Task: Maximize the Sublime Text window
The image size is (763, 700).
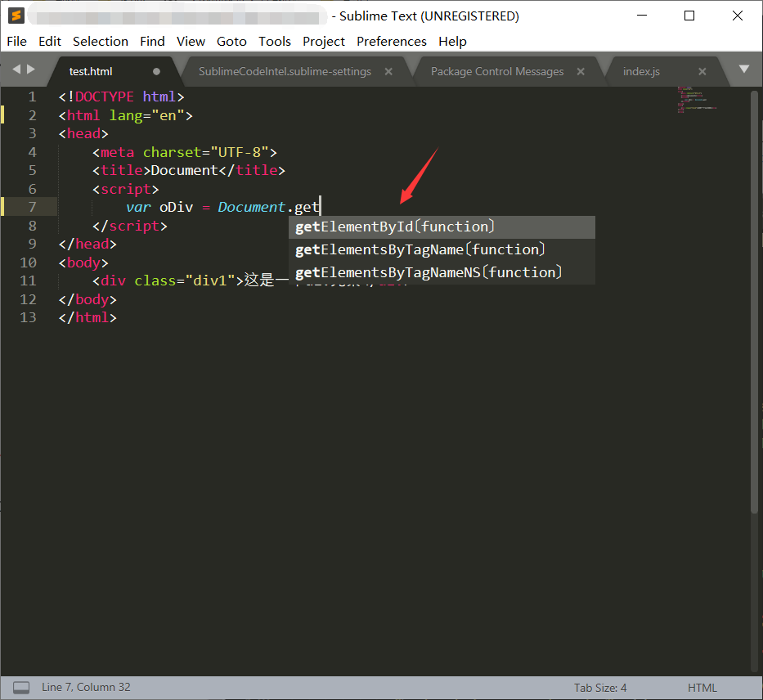Action: (x=689, y=16)
